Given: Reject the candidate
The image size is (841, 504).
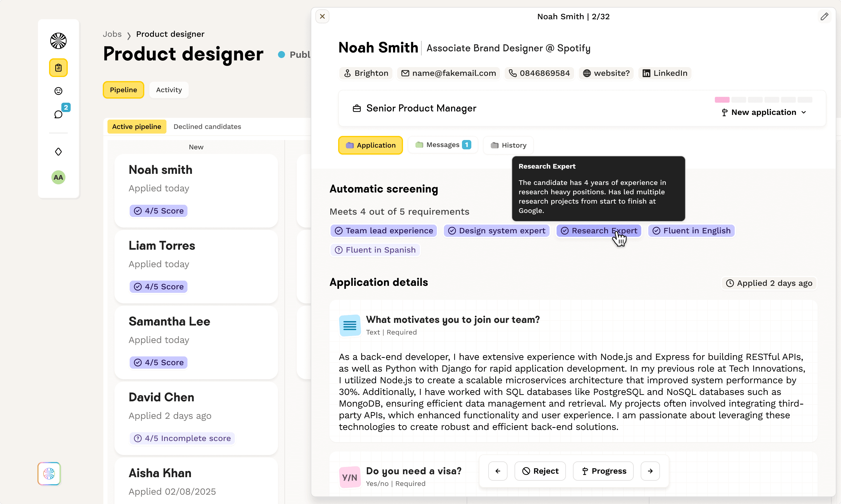Looking at the screenshot, I should [540, 471].
